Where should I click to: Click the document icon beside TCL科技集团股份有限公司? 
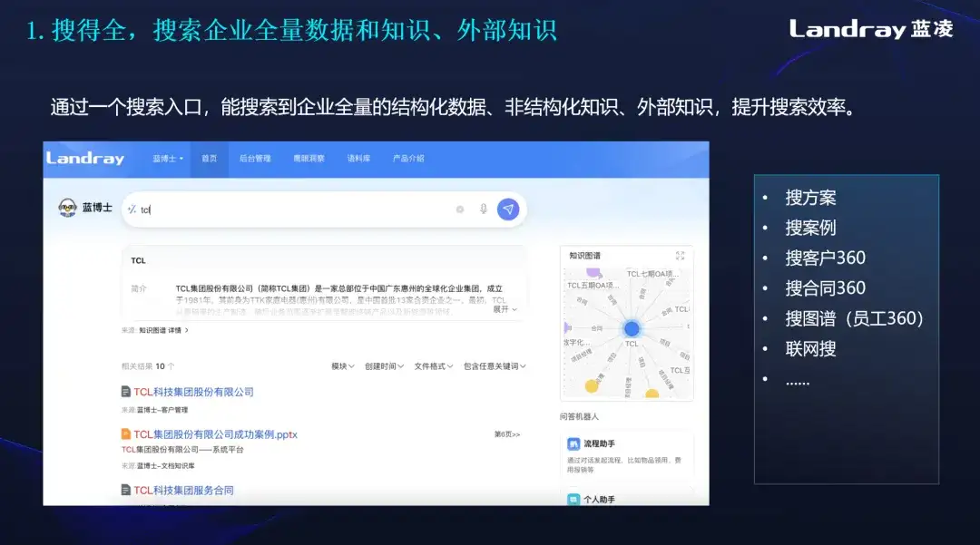pyautogui.click(x=125, y=392)
